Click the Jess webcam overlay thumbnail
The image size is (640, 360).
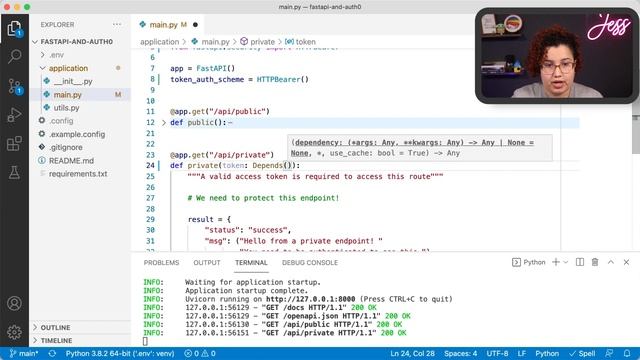pos(557,56)
